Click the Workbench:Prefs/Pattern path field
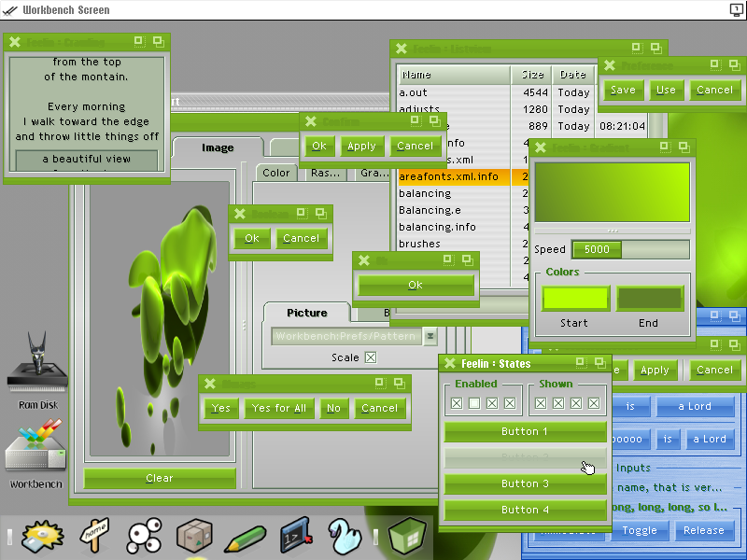 click(x=346, y=336)
